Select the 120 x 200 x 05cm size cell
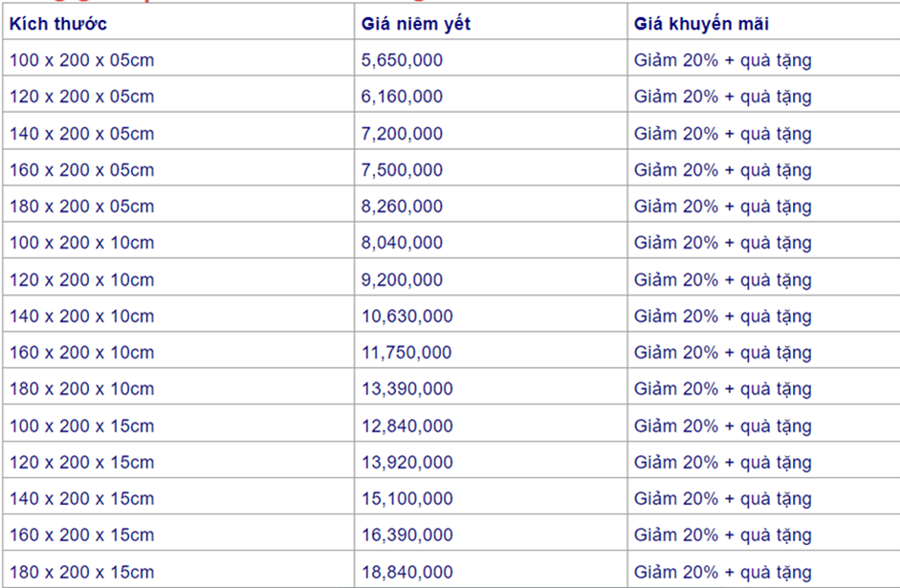Image resolution: width=900 pixels, height=588 pixels. (x=81, y=97)
